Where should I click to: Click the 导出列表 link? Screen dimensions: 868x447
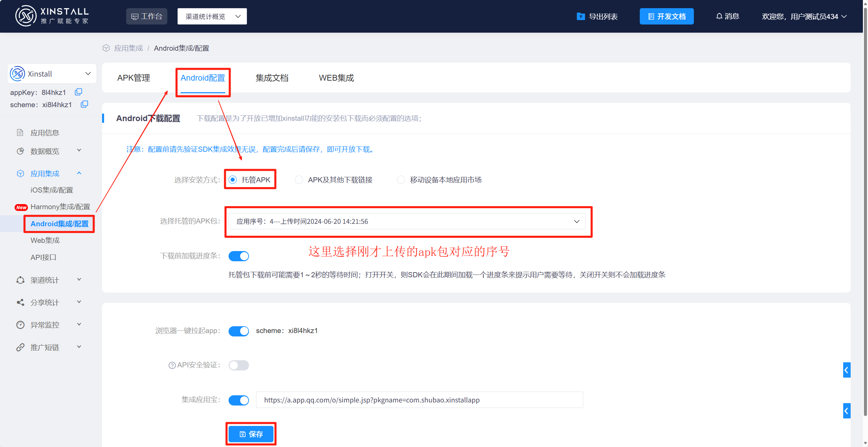click(603, 16)
